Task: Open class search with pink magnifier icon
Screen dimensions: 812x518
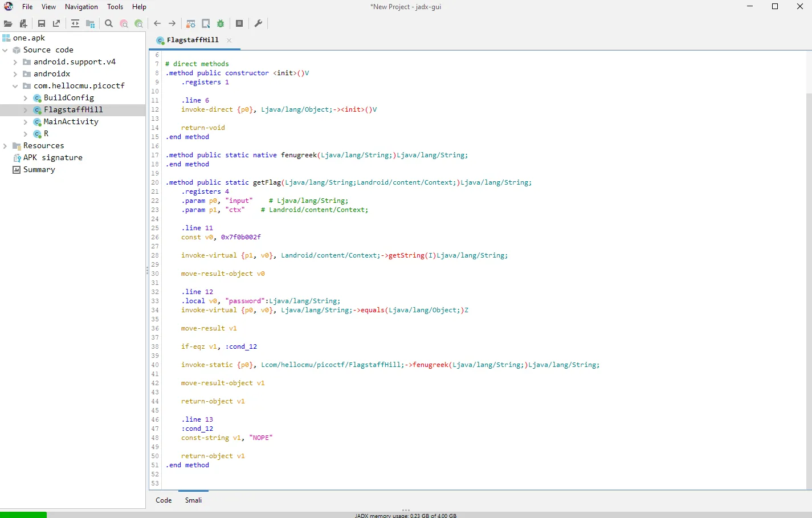Action: 124,23
